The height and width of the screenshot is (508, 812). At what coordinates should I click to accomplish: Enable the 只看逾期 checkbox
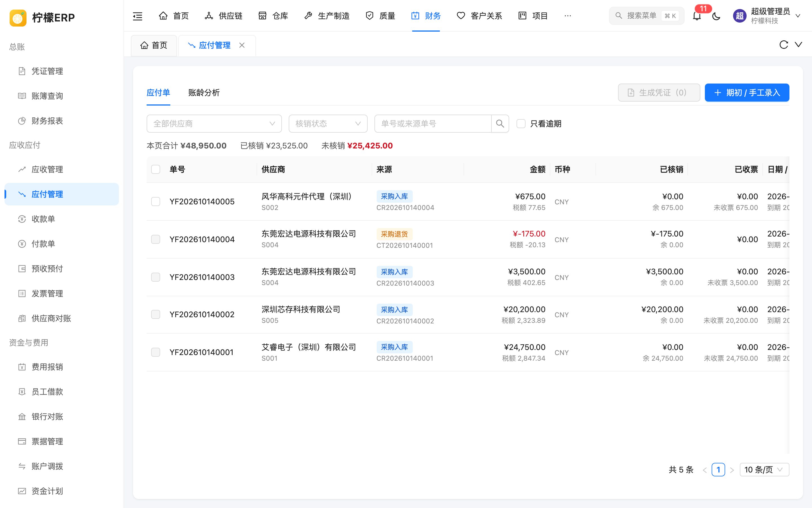click(x=521, y=124)
